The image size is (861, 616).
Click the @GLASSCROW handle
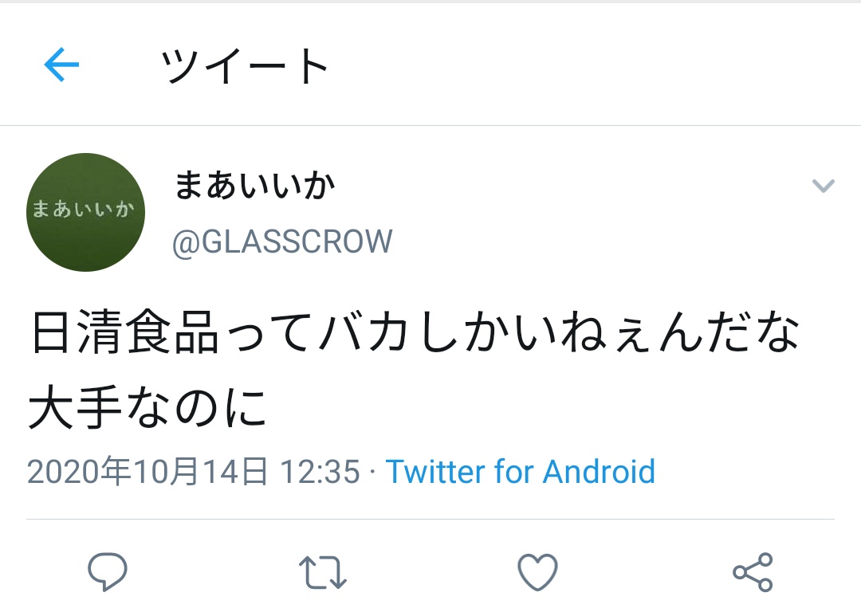(x=283, y=241)
